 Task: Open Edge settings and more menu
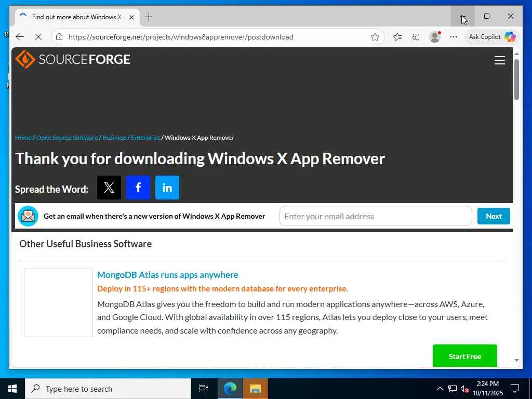tap(453, 37)
